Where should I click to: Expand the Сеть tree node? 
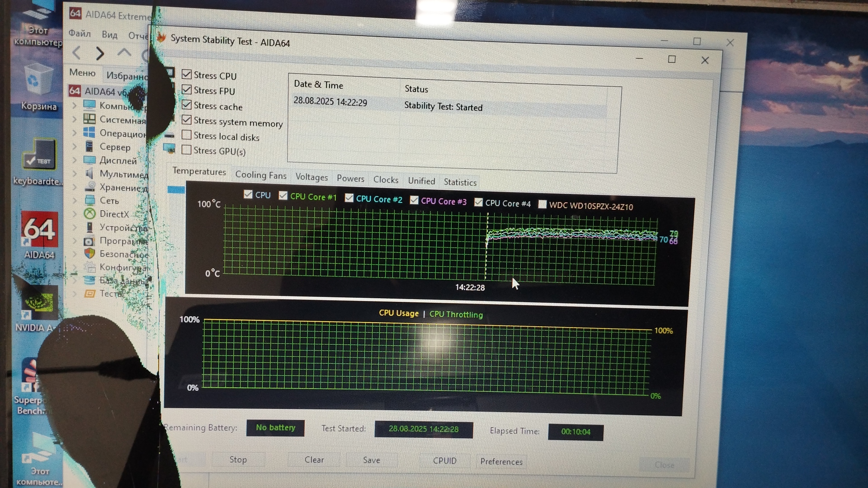coord(75,200)
